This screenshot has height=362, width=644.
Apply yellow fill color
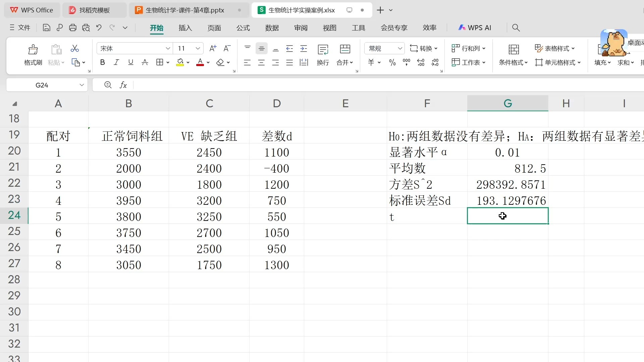click(x=180, y=62)
